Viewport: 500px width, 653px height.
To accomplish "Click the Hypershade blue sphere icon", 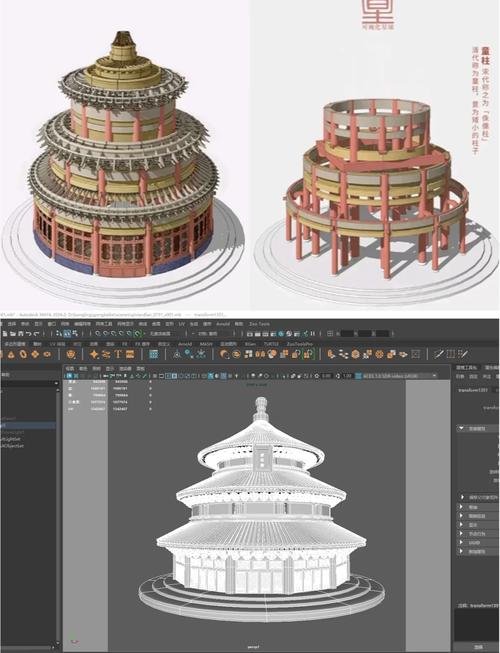I will point(281,334).
